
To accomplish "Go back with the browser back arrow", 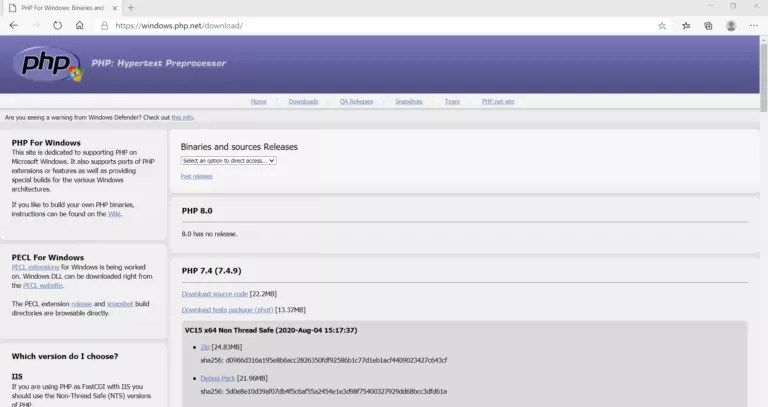I will click(14, 25).
